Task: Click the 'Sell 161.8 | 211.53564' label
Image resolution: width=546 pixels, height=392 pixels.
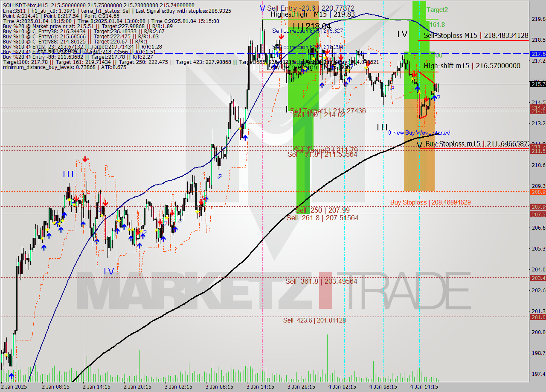Action: [x=322, y=154]
